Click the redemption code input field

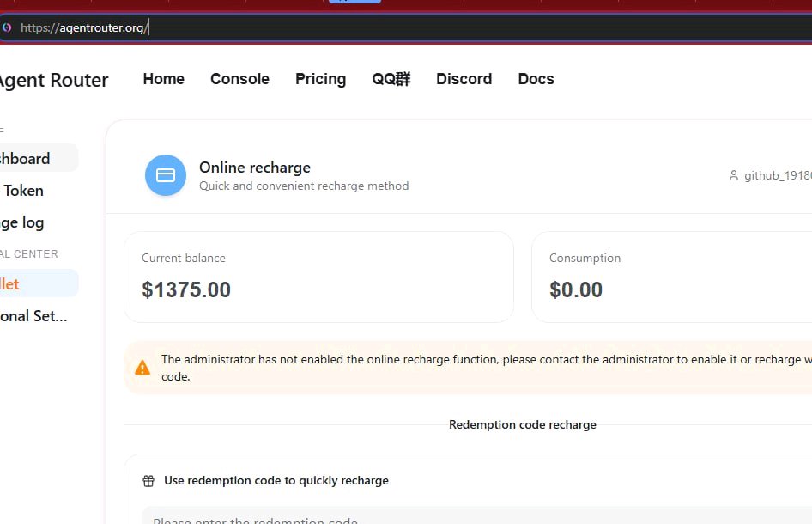pos(476,516)
